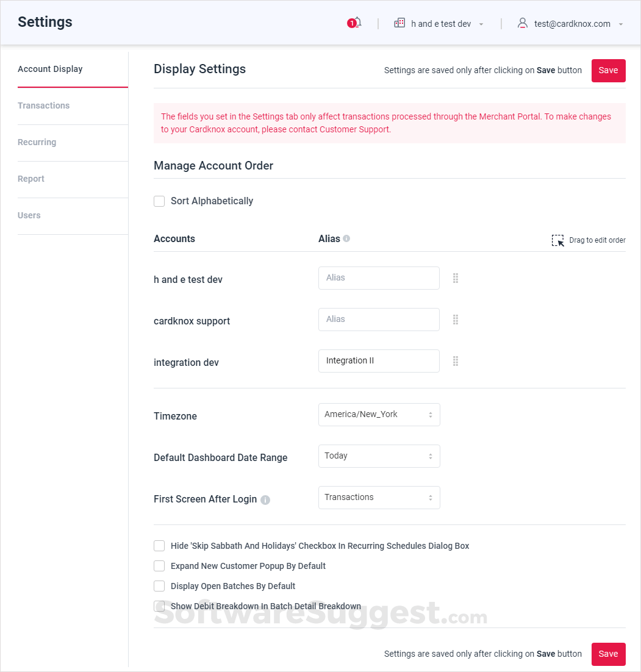Click the info icon beside First Screen After Login
641x672 pixels.
265,499
